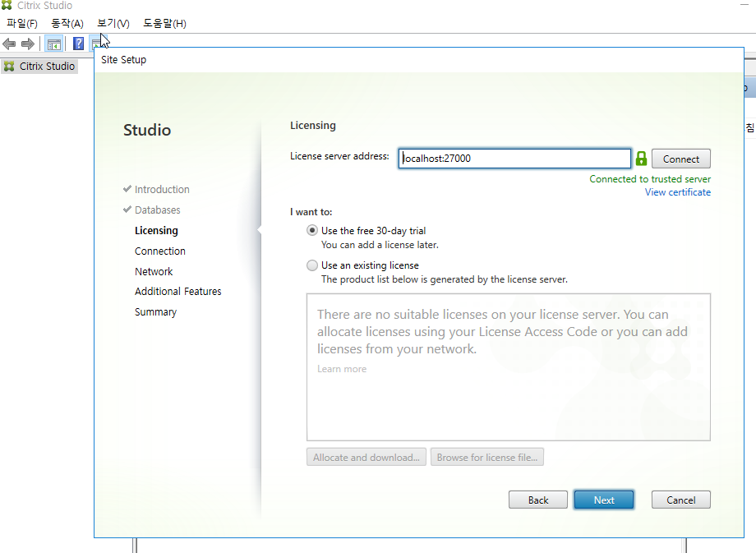Click the Back arrow toolbar icon
This screenshot has height=553, width=756.
coord(9,44)
